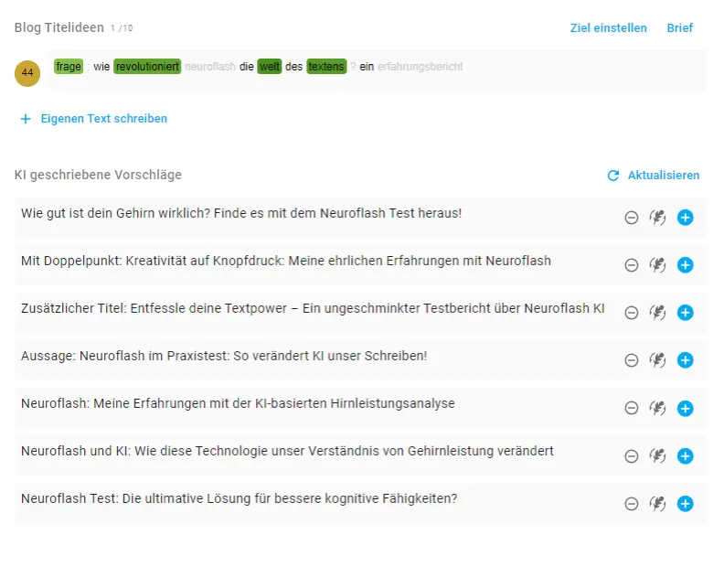
Task: Remove the 'Zusätzlicher Titel' suggestion
Action: pos(631,313)
